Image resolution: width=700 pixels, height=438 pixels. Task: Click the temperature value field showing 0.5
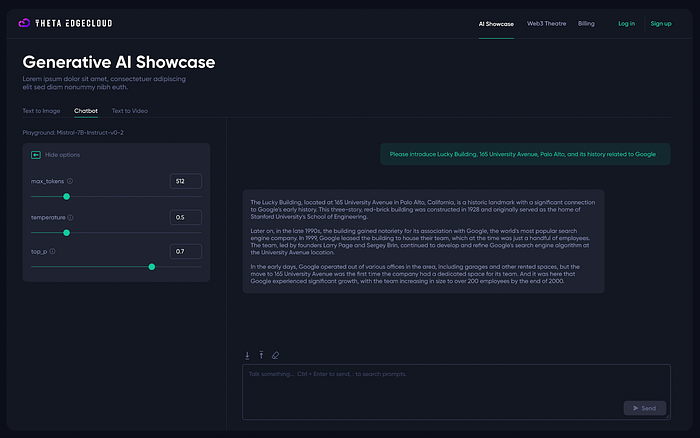(186, 217)
